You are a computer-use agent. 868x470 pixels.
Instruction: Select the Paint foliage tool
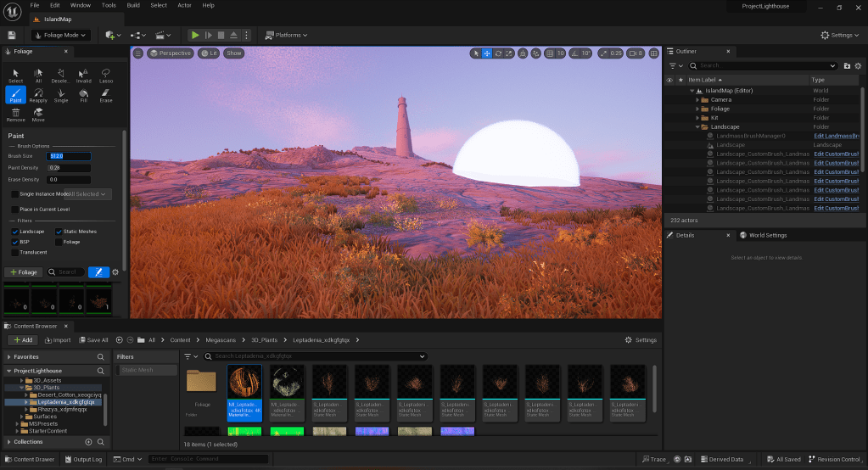[x=15, y=94]
